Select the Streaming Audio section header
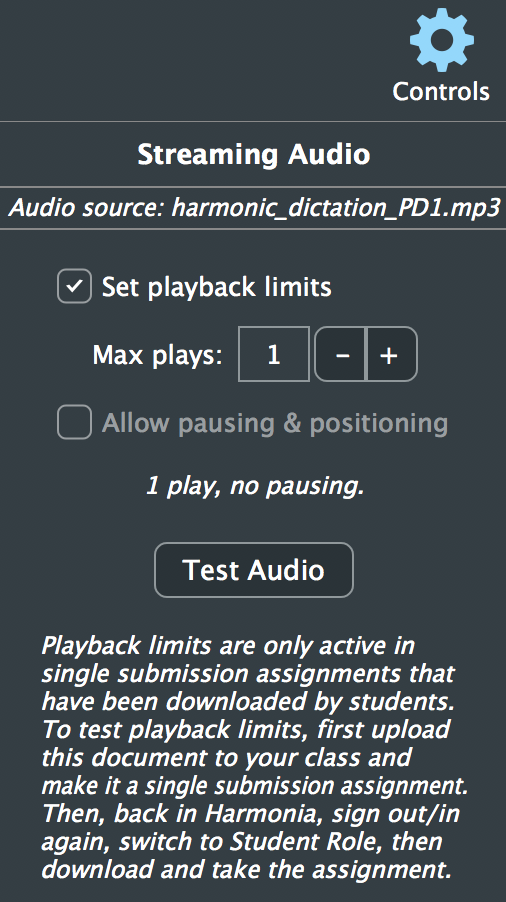 [x=254, y=154]
